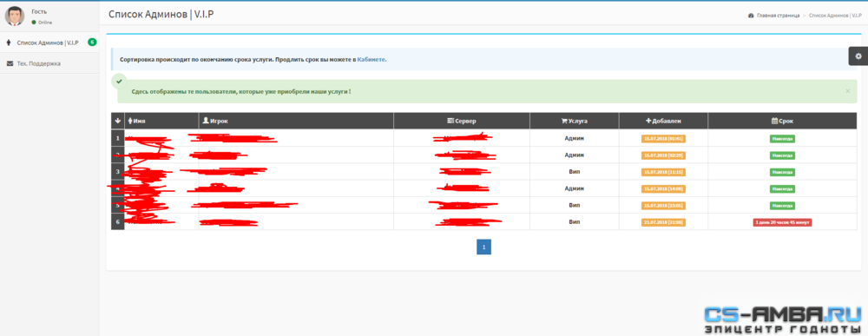Click Админ service cell in row 4
868x336 pixels.
(x=574, y=188)
